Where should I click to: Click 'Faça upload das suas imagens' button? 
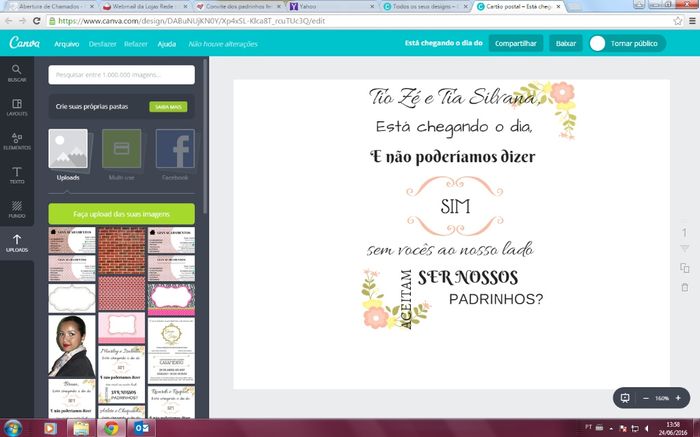pyautogui.click(x=121, y=214)
